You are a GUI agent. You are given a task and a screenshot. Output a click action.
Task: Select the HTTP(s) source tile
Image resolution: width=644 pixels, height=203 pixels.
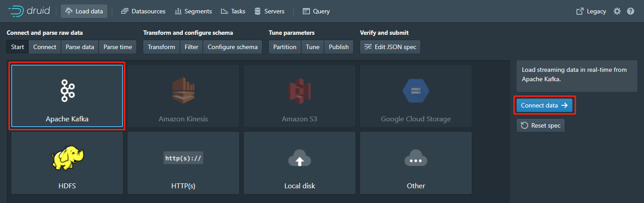(183, 163)
